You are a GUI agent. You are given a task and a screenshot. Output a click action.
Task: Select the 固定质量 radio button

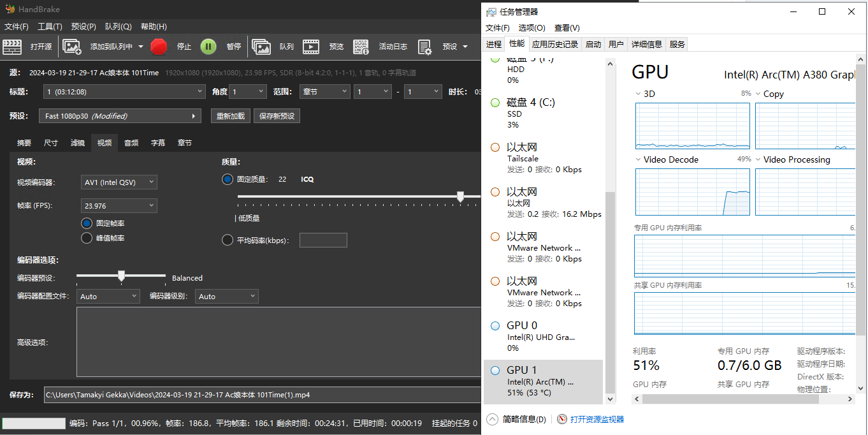(228, 179)
